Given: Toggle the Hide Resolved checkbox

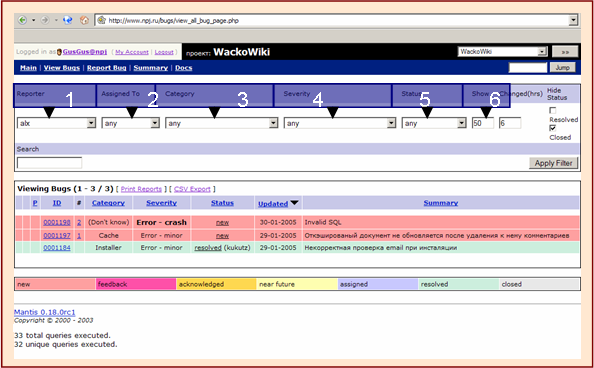Looking at the screenshot, I should (x=553, y=111).
